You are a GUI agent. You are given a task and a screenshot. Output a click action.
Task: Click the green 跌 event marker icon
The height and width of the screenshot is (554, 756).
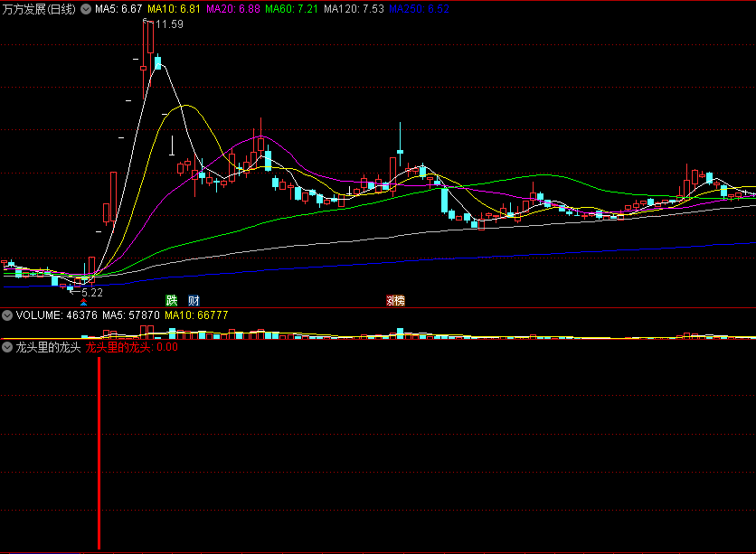click(172, 301)
